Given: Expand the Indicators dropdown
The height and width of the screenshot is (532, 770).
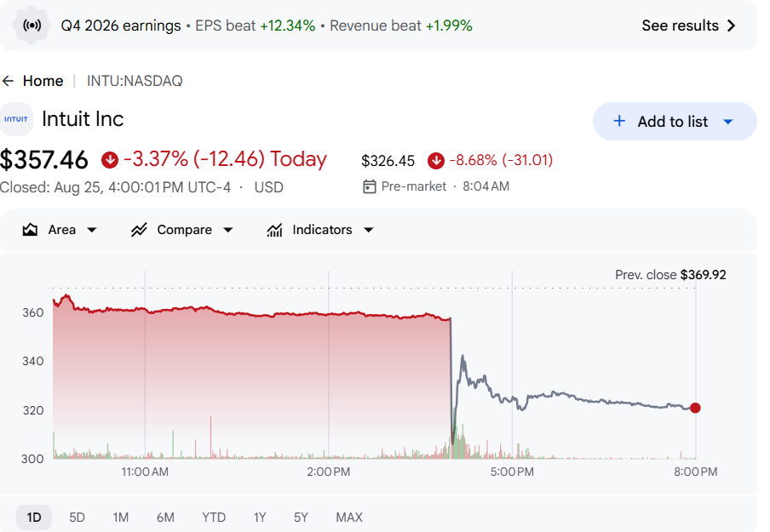Looking at the screenshot, I should (x=369, y=230).
